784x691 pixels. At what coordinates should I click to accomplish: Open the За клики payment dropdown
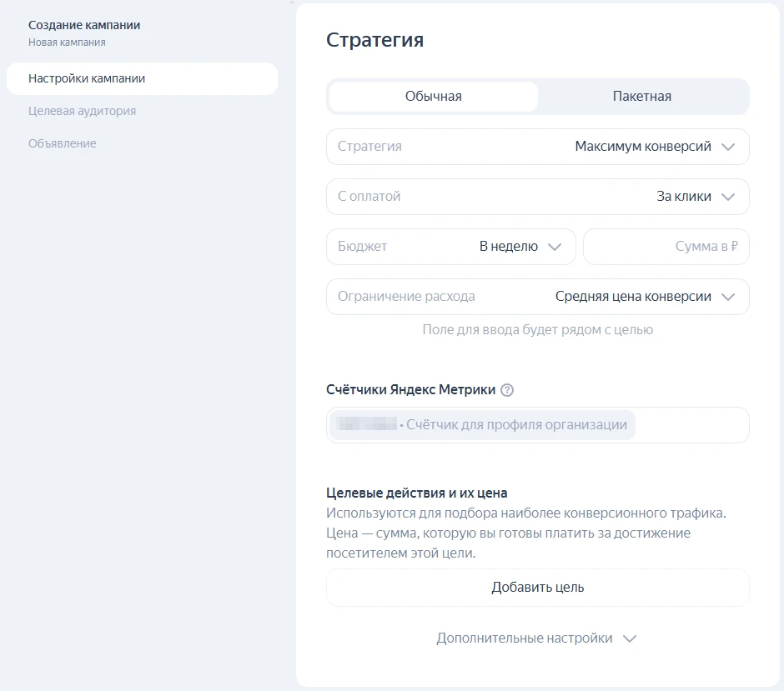683,197
